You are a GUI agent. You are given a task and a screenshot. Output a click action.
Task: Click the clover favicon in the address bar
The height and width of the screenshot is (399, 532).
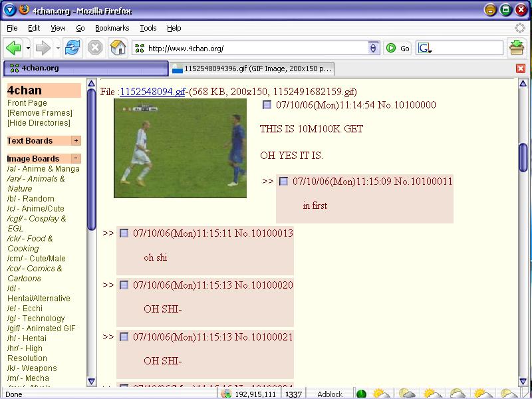coord(140,48)
